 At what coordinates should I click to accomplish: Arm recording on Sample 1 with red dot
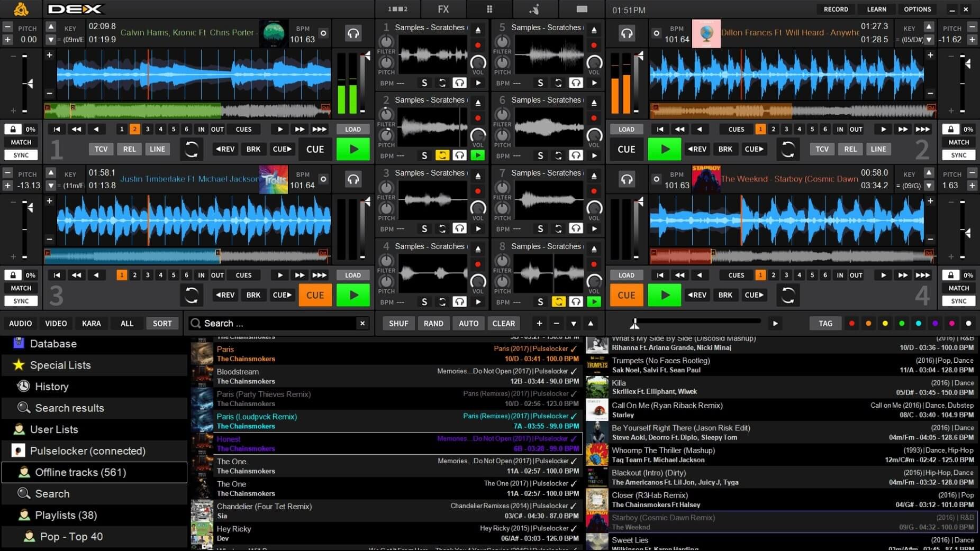pos(479,44)
